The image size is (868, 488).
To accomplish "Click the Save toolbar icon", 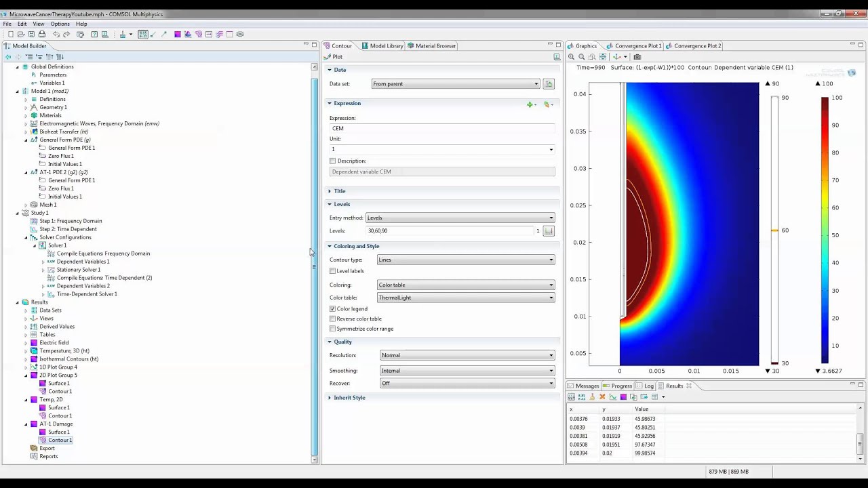I will (x=31, y=34).
